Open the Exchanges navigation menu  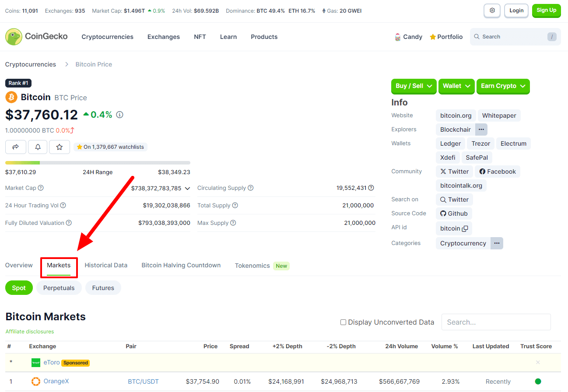164,37
